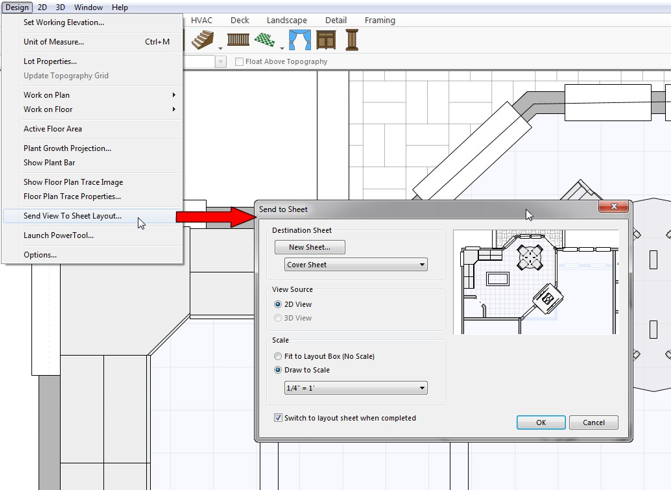Open Lot Properties from Design menu

(93, 61)
